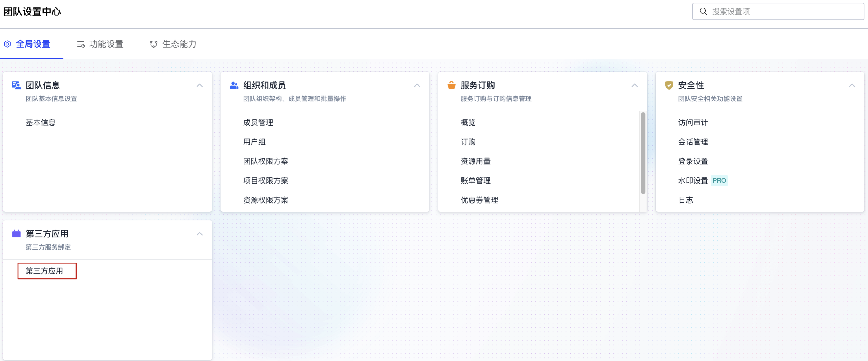Collapse the 团队信息 card chevron
This screenshot has height=361, width=868.
coord(200,86)
